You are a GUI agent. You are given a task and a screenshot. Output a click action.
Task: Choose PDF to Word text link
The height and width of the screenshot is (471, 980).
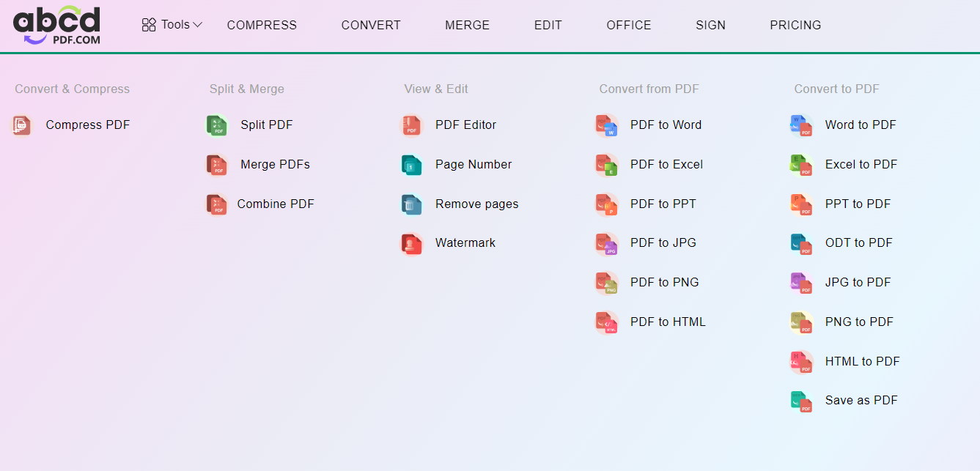(x=666, y=125)
